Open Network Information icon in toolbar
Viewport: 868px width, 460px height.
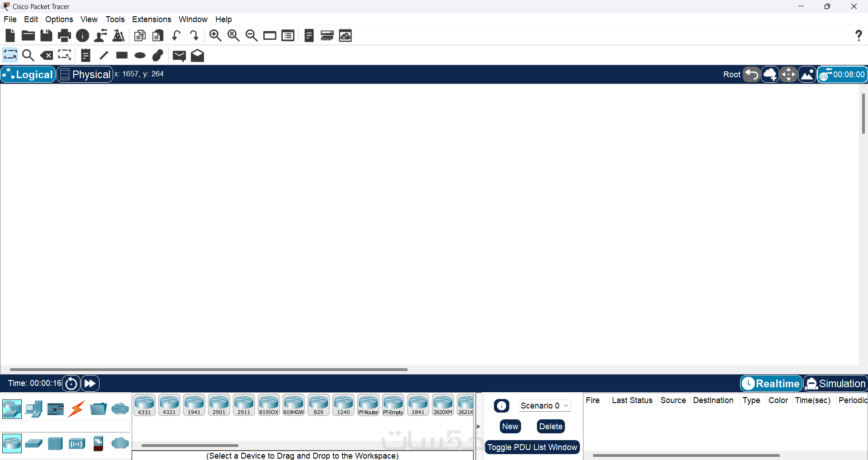pos(82,35)
